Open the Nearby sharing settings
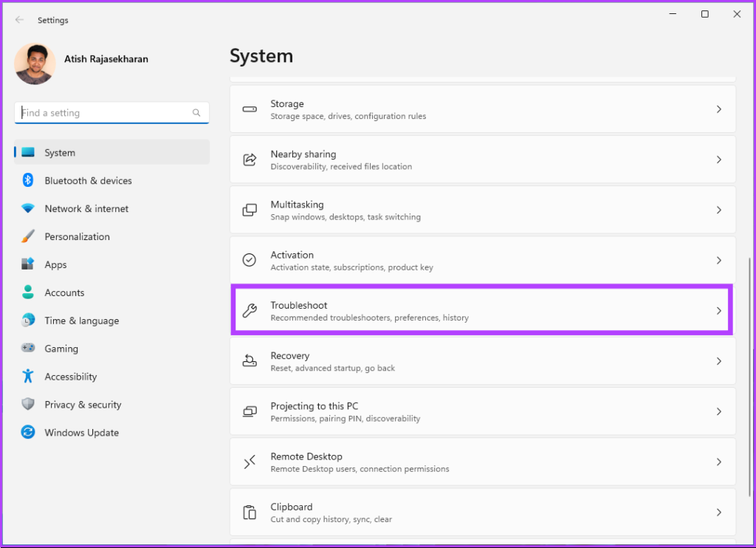 [x=482, y=160]
